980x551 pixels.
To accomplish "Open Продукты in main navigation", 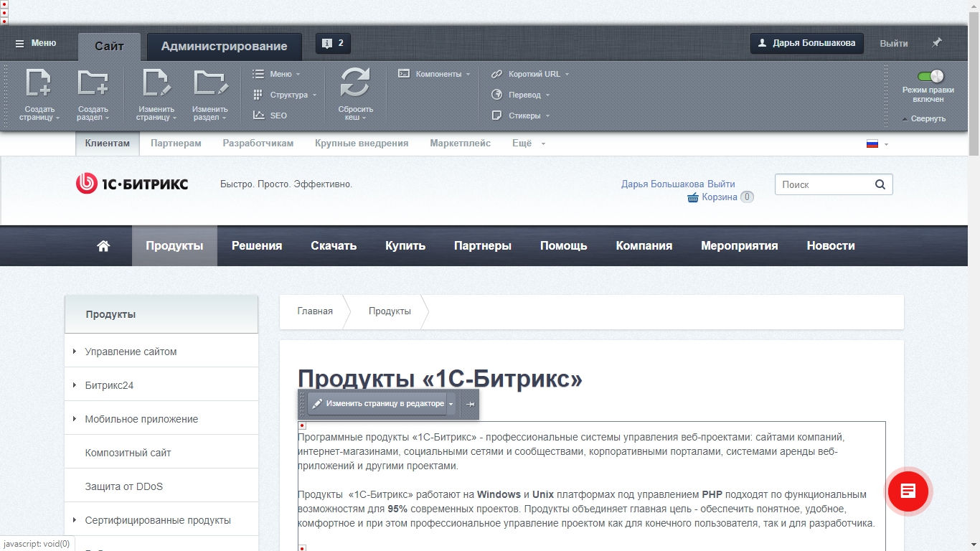I will [174, 246].
